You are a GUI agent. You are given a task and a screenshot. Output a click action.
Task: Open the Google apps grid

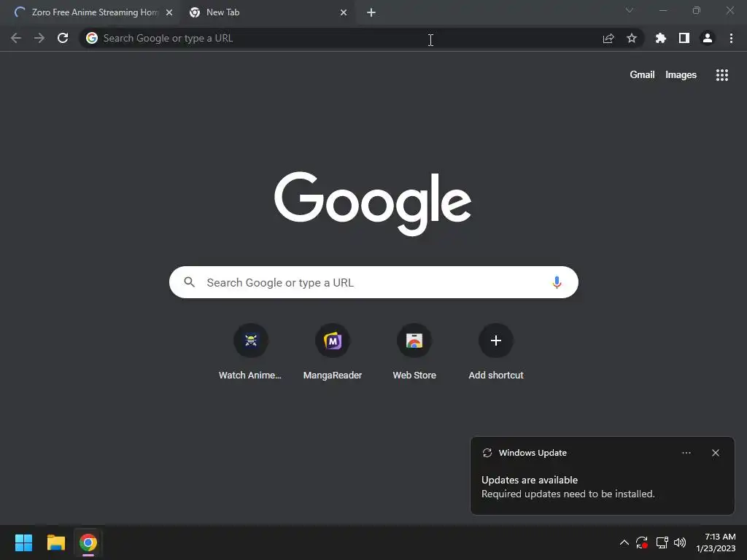coord(721,75)
